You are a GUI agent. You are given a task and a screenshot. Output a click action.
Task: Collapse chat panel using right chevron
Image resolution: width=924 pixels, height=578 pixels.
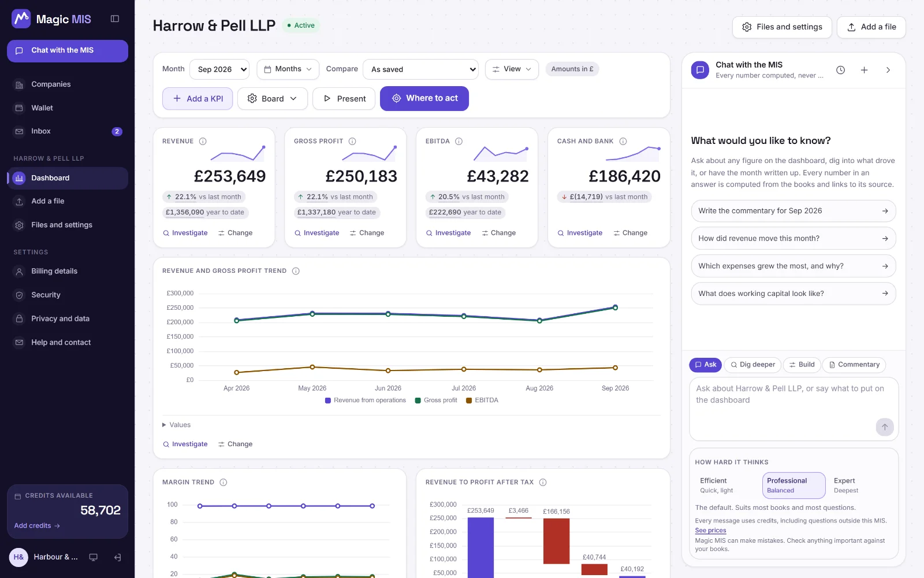click(888, 70)
